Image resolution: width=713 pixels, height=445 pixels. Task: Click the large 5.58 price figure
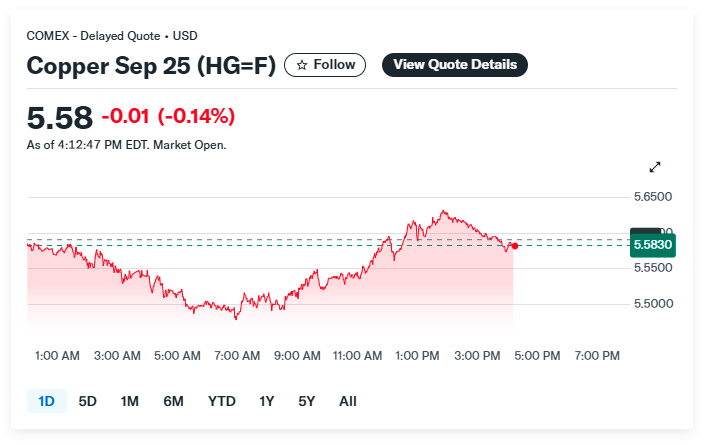(59, 117)
